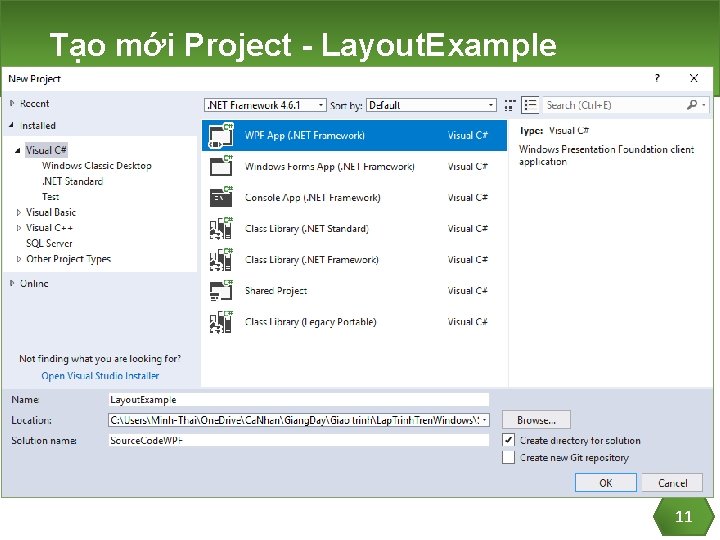Click the Visual C++ label
720x540 pixels.
[x=49, y=228]
